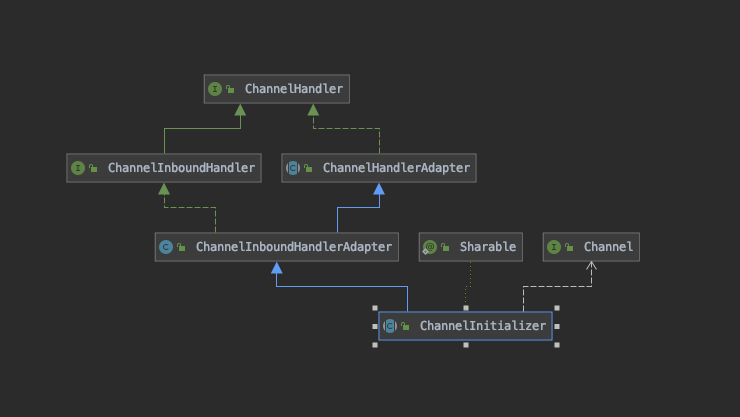Click the public lock icon on ChannelHandler
This screenshot has height=417, width=740.
(230, 89)
